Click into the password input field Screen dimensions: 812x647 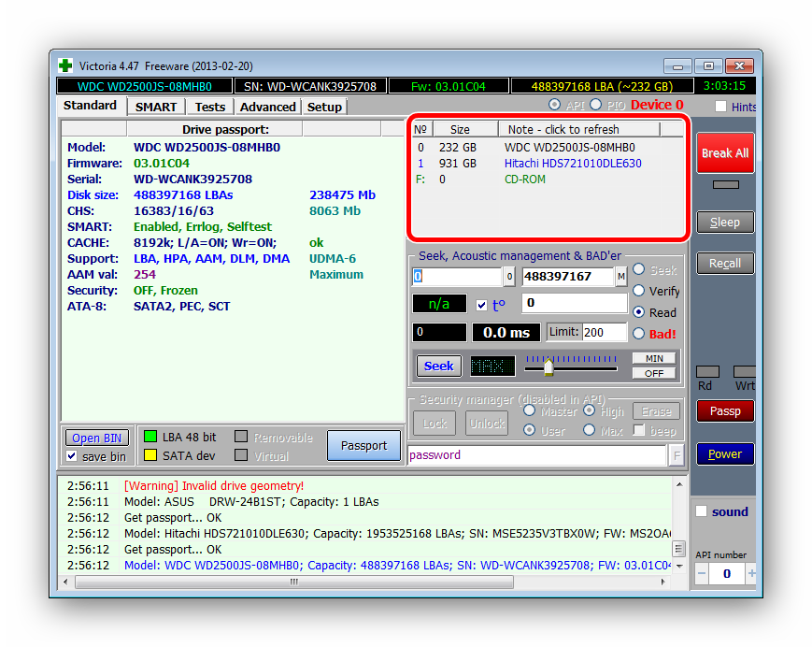click(x=536, y=455)
